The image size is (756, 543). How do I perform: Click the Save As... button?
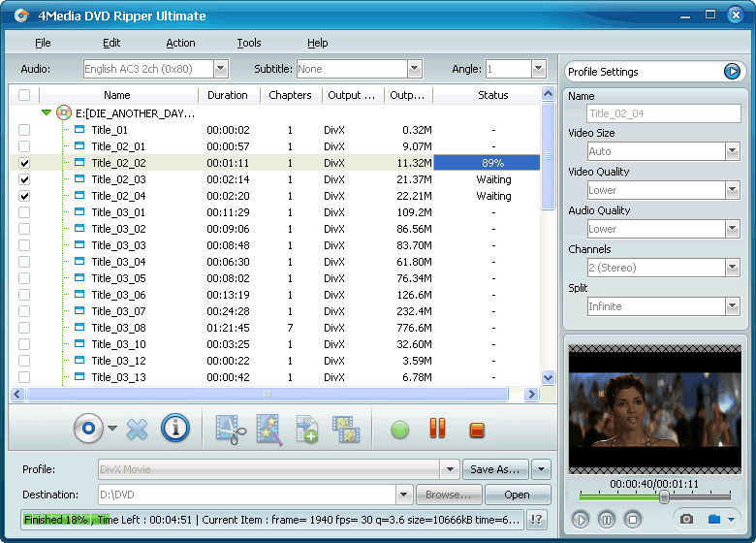click(x=494, y=469)
